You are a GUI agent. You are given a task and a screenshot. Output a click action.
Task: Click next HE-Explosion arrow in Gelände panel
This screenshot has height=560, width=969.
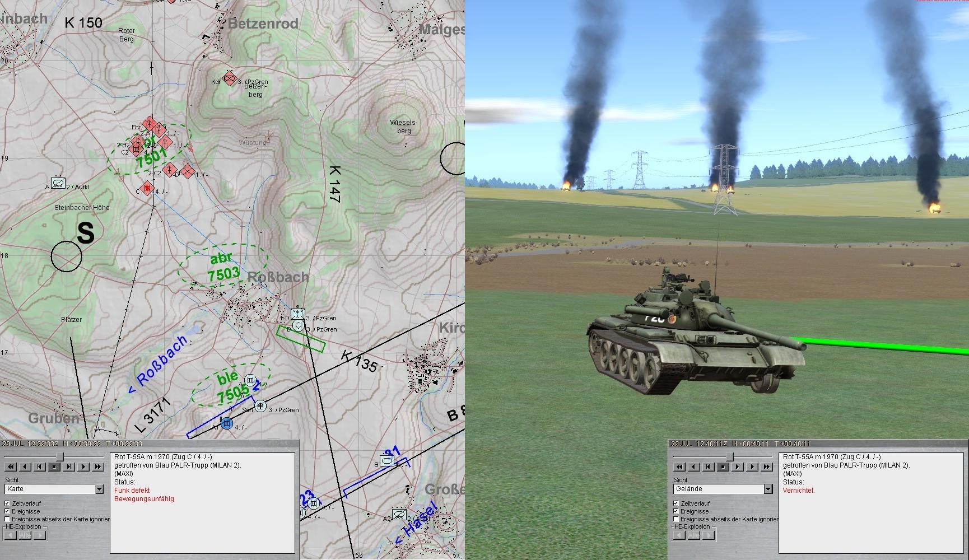click(x=708, y=535)
